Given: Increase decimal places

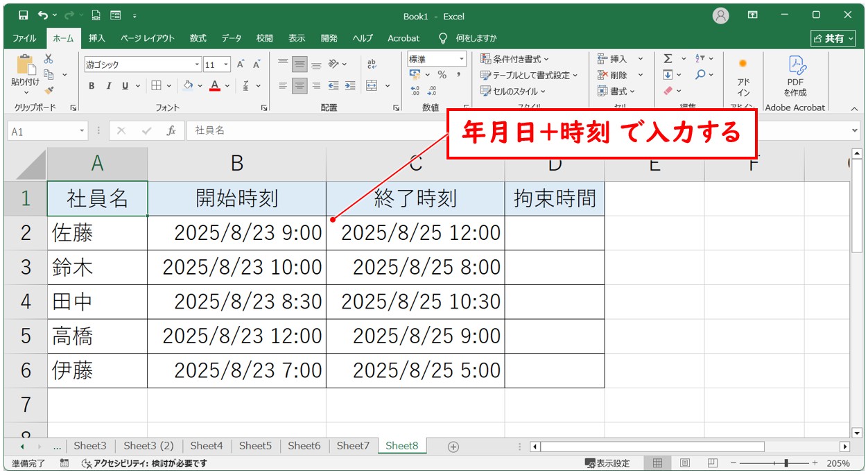Looking at the screenshot, I should tap(415, 91).
